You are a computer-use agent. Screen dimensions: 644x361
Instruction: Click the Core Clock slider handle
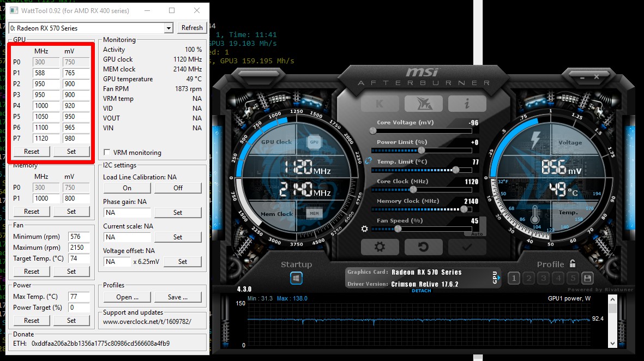413,189
